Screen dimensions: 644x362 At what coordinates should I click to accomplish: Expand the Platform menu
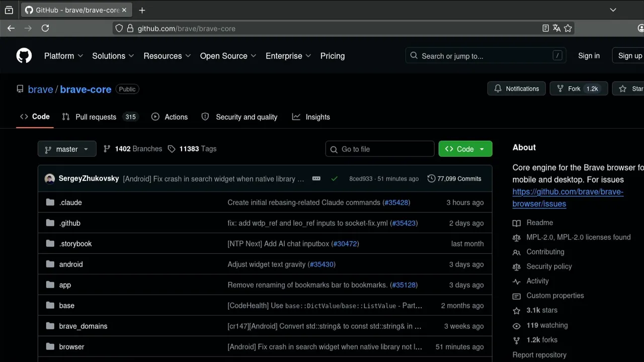(64, 56)
